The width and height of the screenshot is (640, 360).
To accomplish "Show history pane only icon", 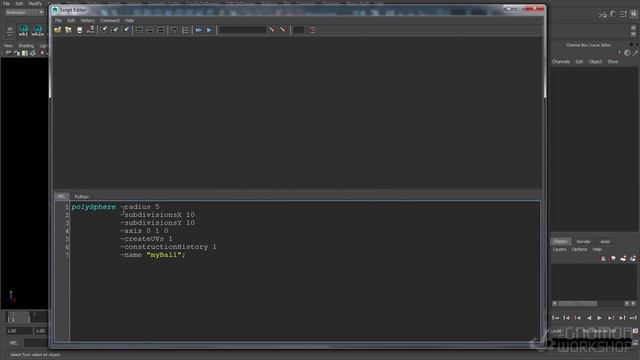I will point(139,30).
